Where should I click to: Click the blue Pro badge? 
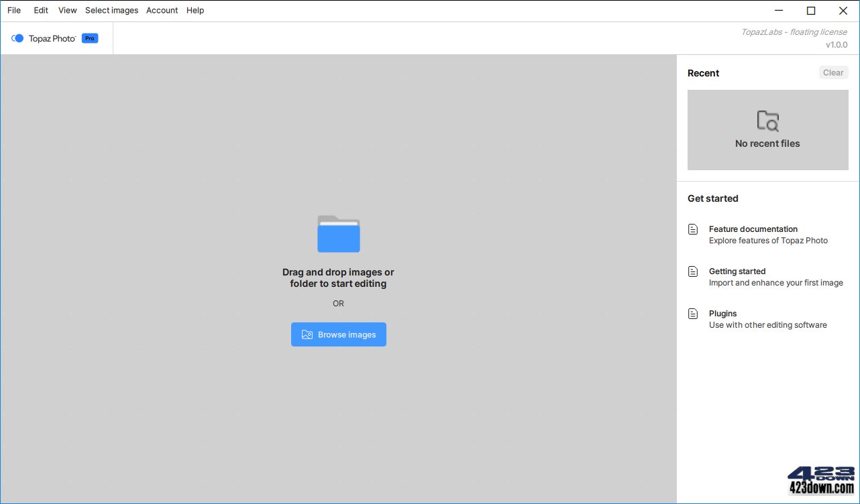(90, 38)
